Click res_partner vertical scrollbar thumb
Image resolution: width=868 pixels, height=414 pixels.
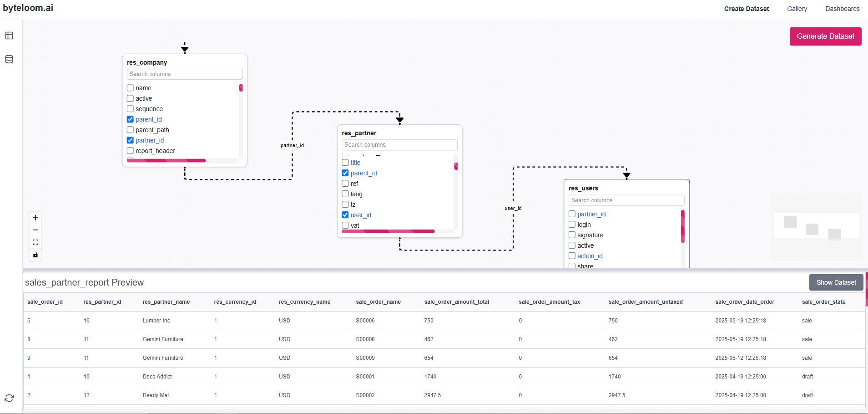(456, 166)
